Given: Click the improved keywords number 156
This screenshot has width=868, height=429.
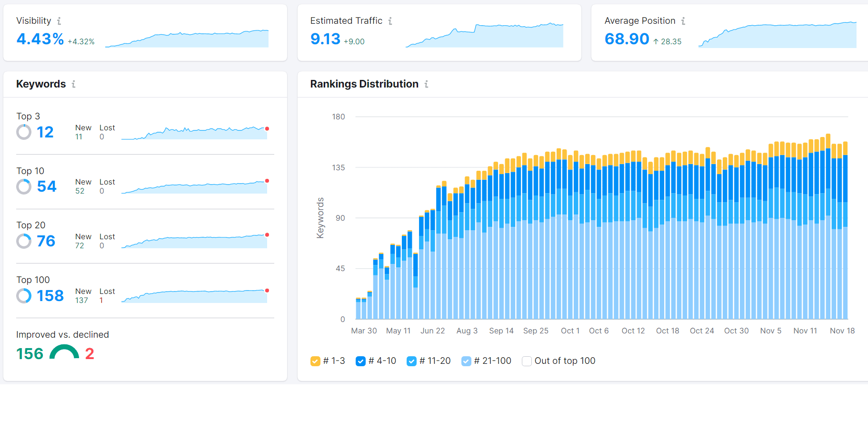Looking at the screenshot, I should pyautogui.click(x=30, y=354).
